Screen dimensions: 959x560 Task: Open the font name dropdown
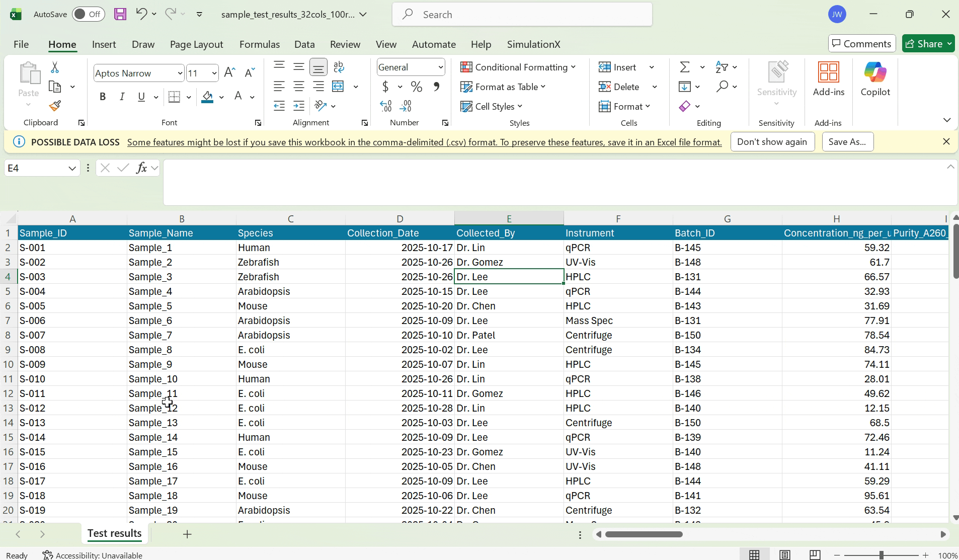(x=180, y=73)
